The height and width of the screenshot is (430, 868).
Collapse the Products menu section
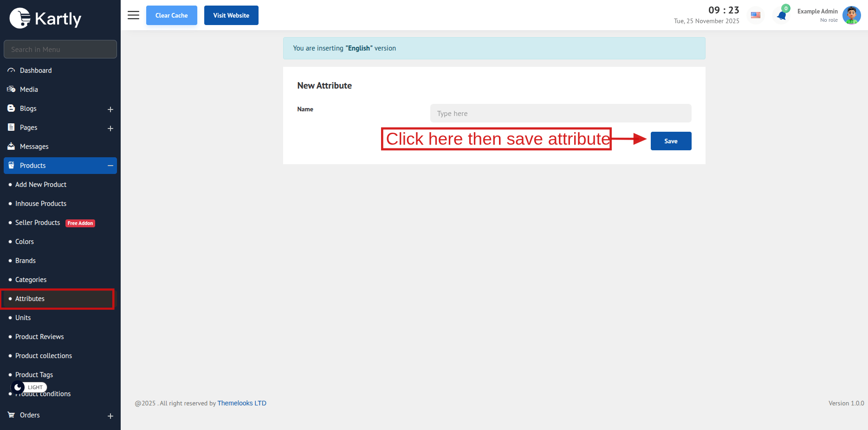[x=110, y=166]
